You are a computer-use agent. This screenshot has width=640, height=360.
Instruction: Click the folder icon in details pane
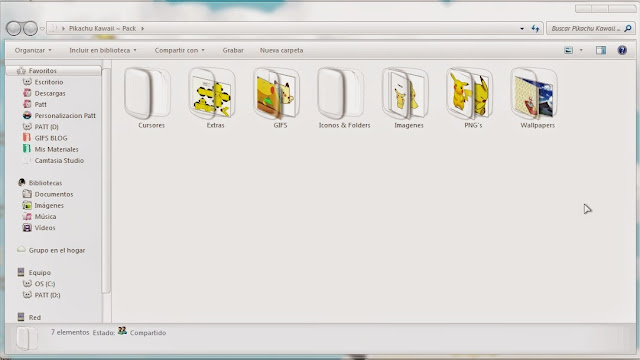point(27,338)
